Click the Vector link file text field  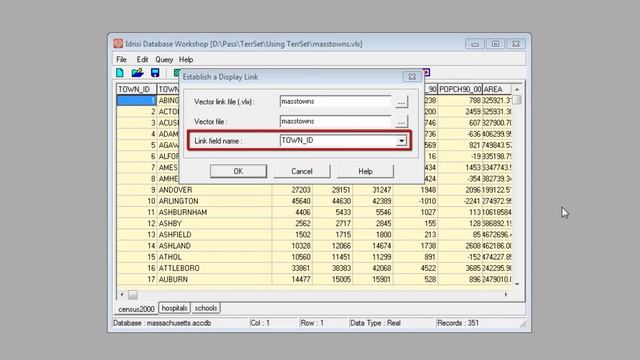click(x=336, y=102)
